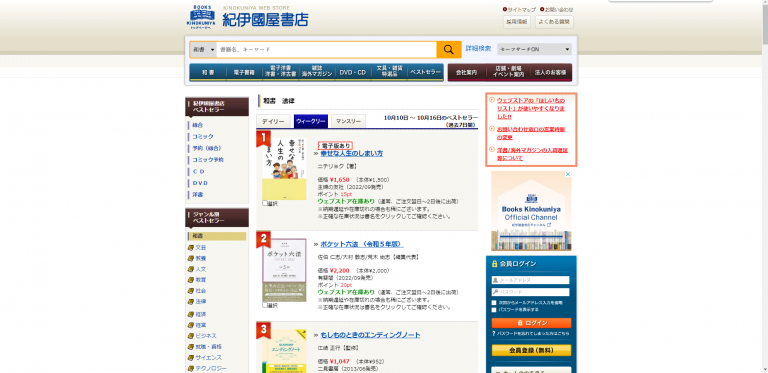Open the ベストセラー navigation menu

point(425,72)
